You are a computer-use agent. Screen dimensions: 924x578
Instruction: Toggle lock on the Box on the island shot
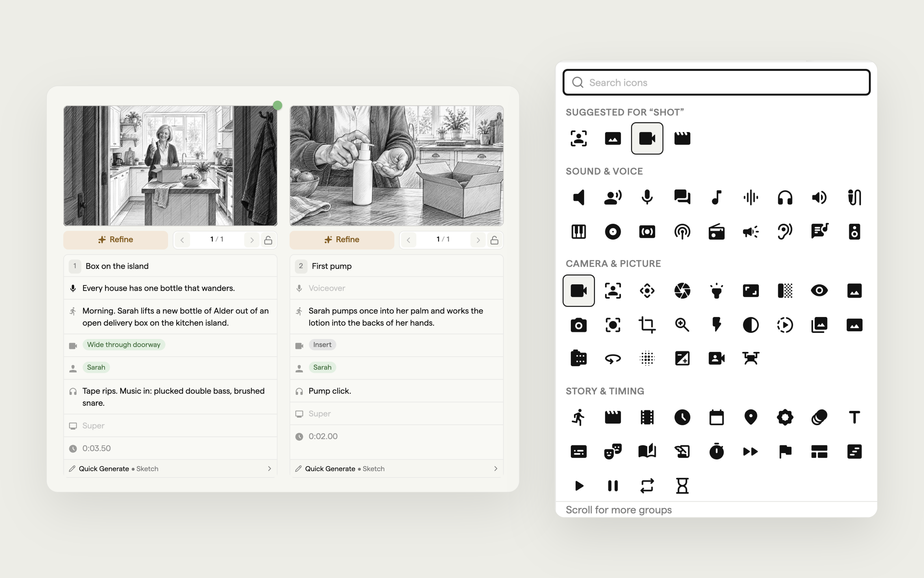click(268, 240)
